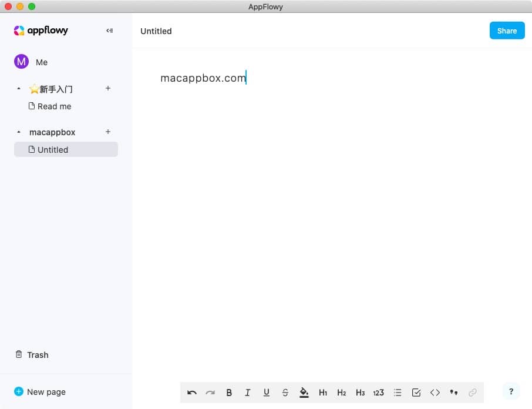Click the redo arrow in the toolbar
The height and width of the screenshot is (409, 532).
coord(210,393)
